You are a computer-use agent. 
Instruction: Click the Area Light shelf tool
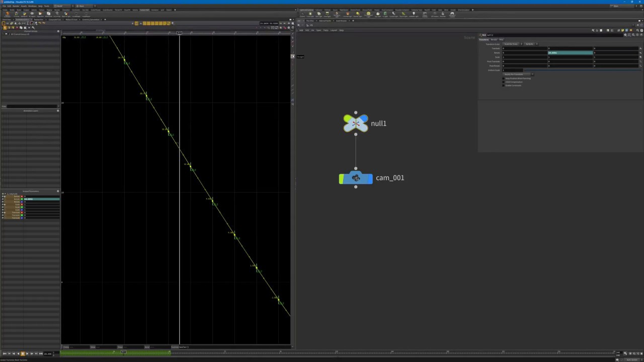(x=327, y=14)
